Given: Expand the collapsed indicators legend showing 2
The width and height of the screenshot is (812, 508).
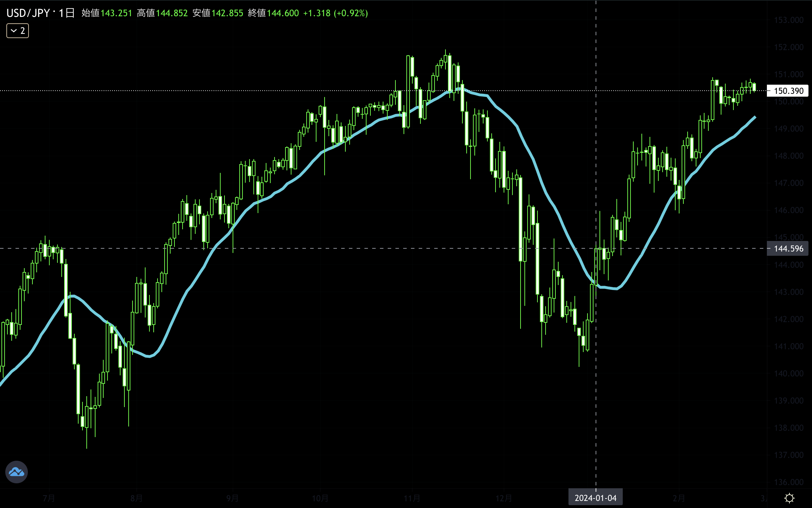Looking at the screenshot, I should pos(18,31).
